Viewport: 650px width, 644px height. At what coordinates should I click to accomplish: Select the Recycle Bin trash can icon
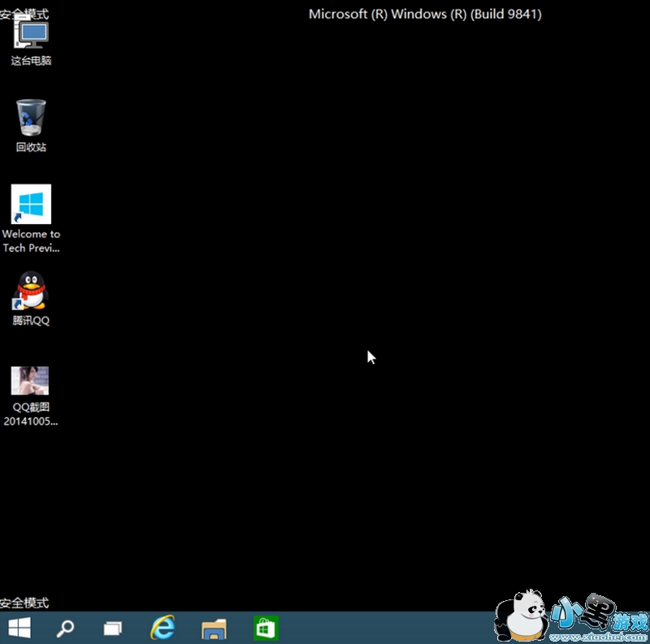pos(31,118)
